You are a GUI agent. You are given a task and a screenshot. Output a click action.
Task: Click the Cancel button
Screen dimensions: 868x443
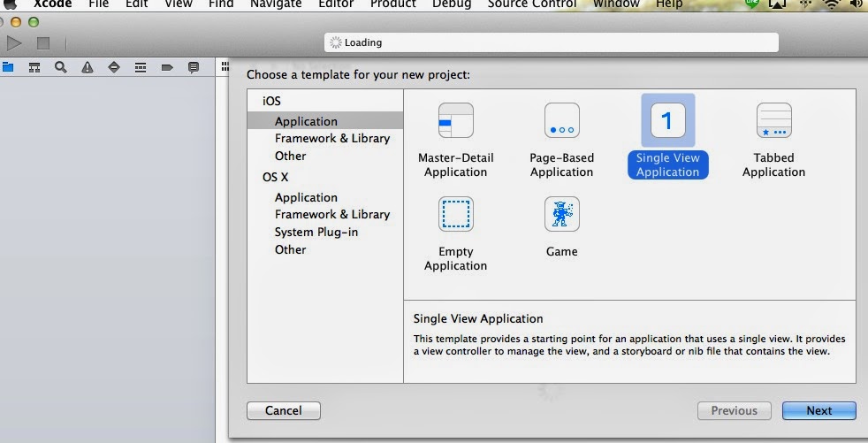[283, 410]
